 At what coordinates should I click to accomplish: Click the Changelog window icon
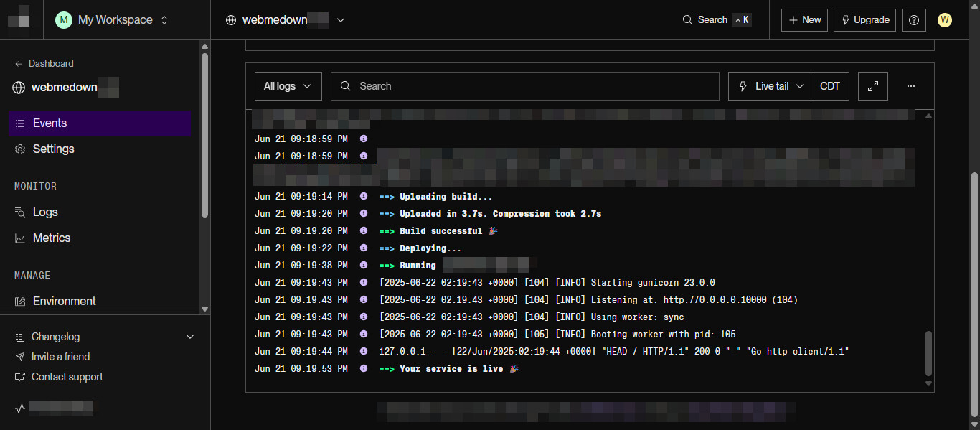[19, 337]
